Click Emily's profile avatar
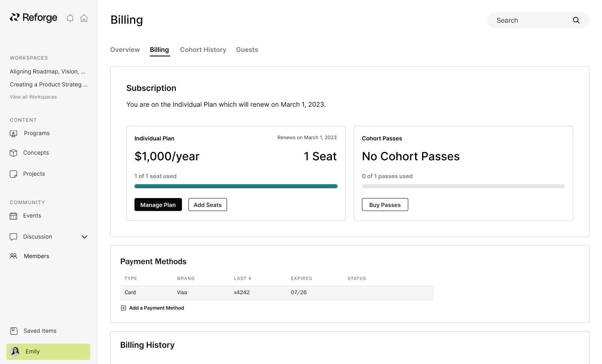This screenshot has height=364, width=602. click(15, 352)
